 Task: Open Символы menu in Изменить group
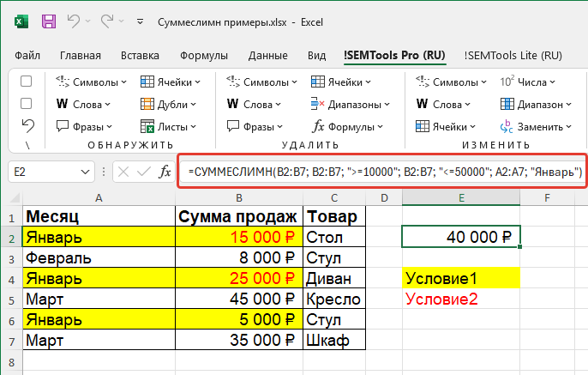[x=451, y=82]
